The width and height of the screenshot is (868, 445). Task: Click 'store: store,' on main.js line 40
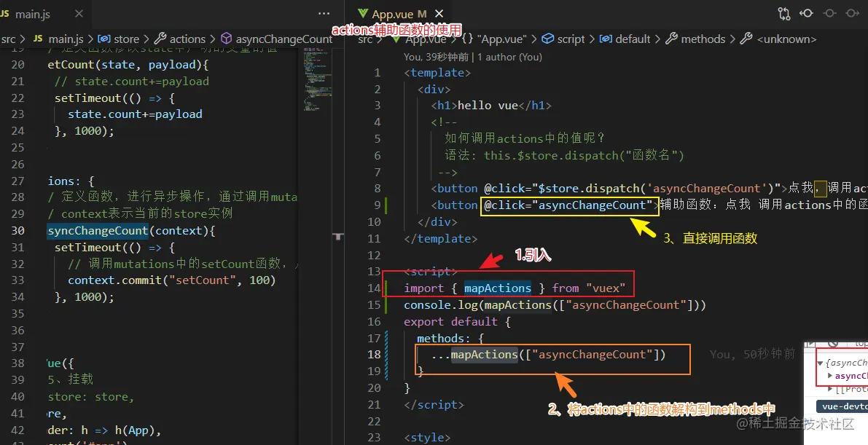[91, 397]
